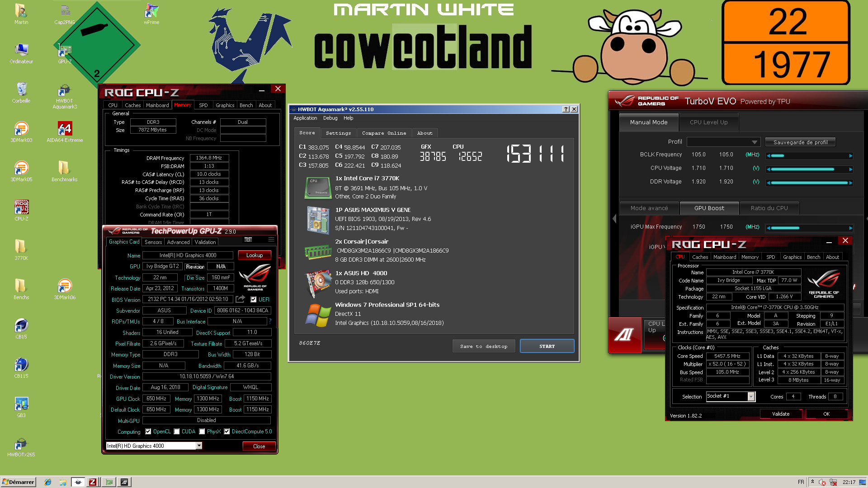Viewport: 868px width, 488px height.
Task: Open Internet Explorer from the taskbar
Action: coord(48,482)
